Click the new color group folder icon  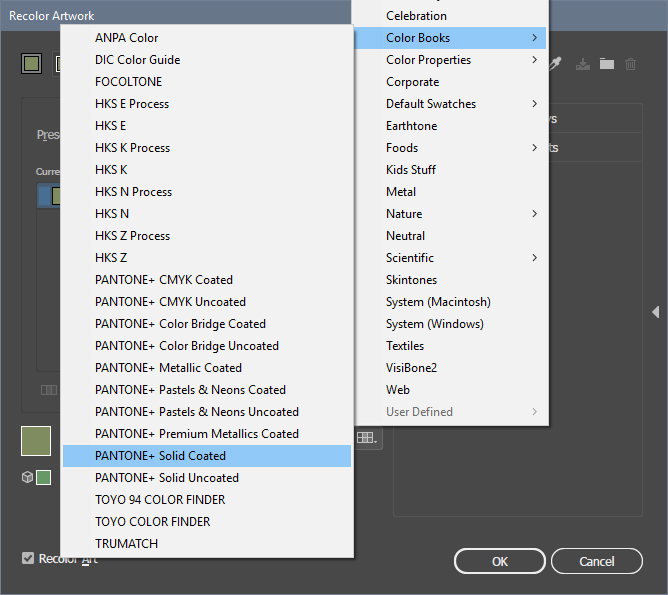pos(607,64)
